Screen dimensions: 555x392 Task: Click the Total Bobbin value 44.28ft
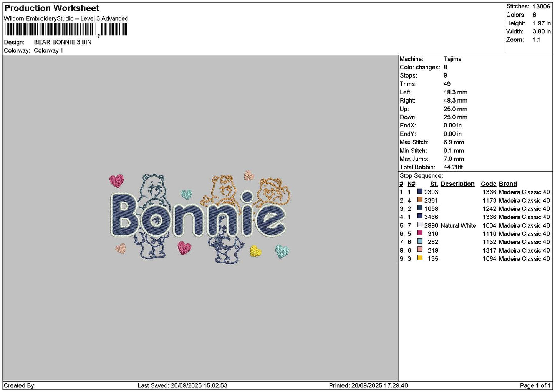(453, 167)
